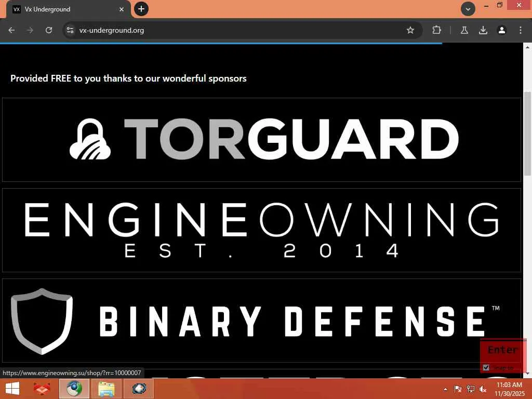Click the forward navigation arrow
Image resolution: width=532 pixels, height=399 pixels.
coord(30,30)
